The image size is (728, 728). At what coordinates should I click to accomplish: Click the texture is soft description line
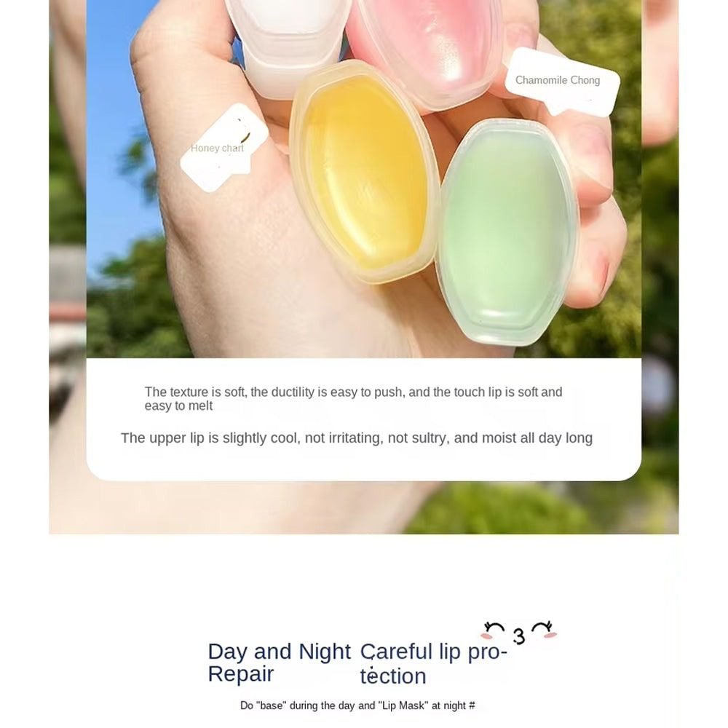(353, 399)
